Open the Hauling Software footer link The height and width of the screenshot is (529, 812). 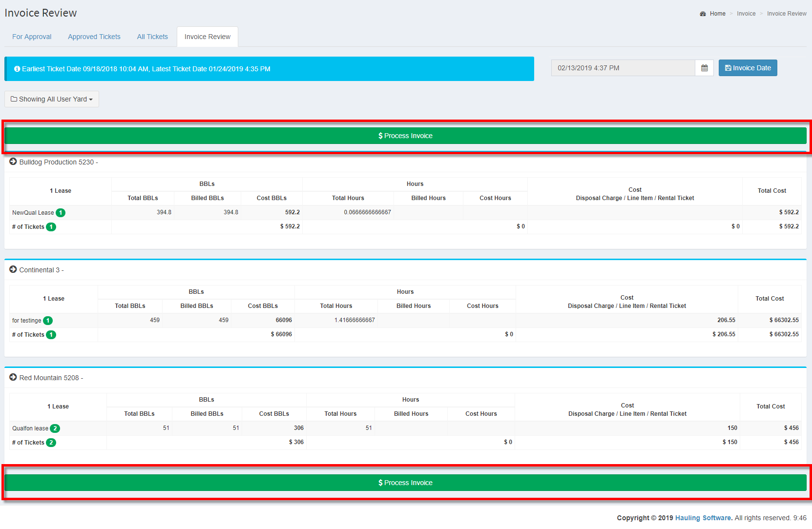pyautogui.click(x=704, y=518)
